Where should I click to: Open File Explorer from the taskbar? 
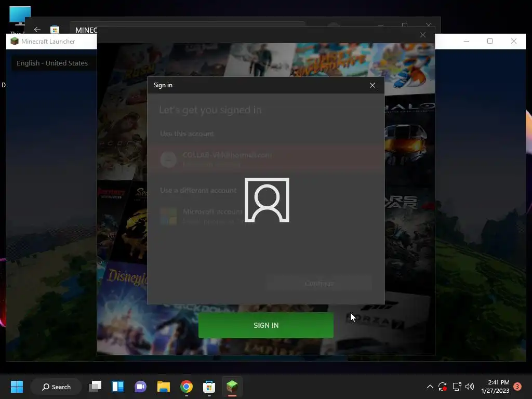(163, 387)
